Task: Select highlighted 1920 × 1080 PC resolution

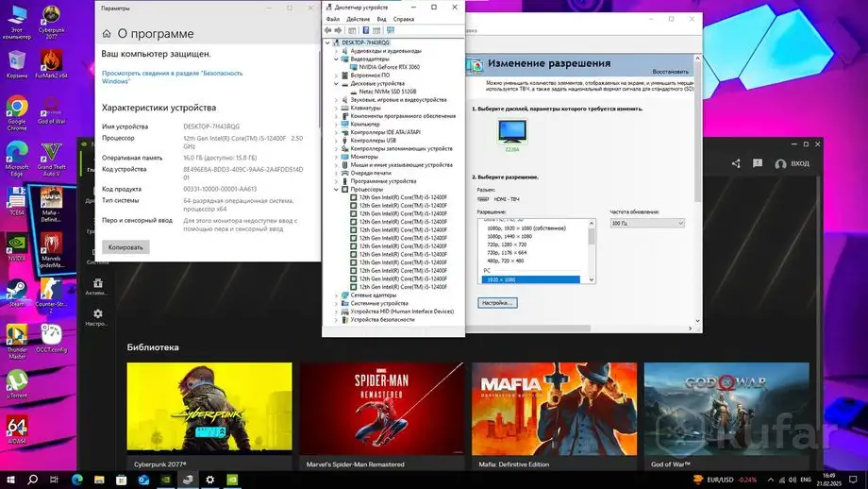Action: pos(530,279)
